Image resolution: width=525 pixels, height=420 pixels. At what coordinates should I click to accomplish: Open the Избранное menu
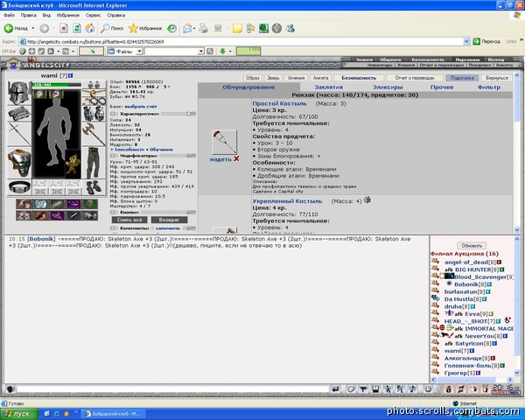68,16
